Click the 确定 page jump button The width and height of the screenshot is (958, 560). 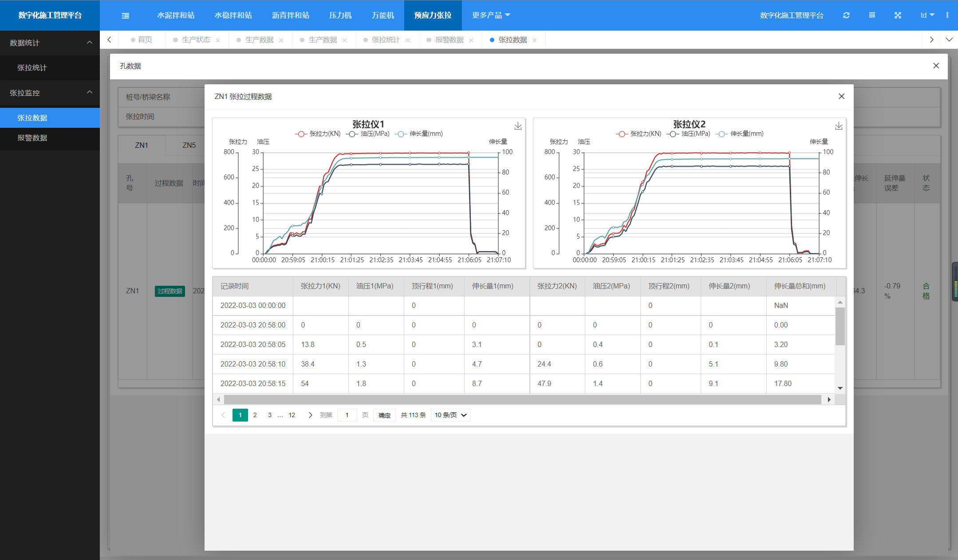tap(384, 415)
